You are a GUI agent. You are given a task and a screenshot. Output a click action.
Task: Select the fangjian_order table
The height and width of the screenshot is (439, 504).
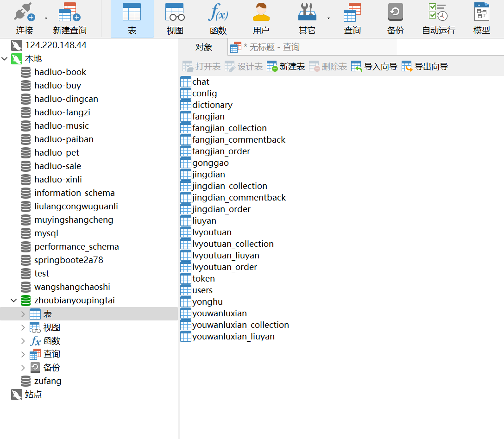coord(221,151)
